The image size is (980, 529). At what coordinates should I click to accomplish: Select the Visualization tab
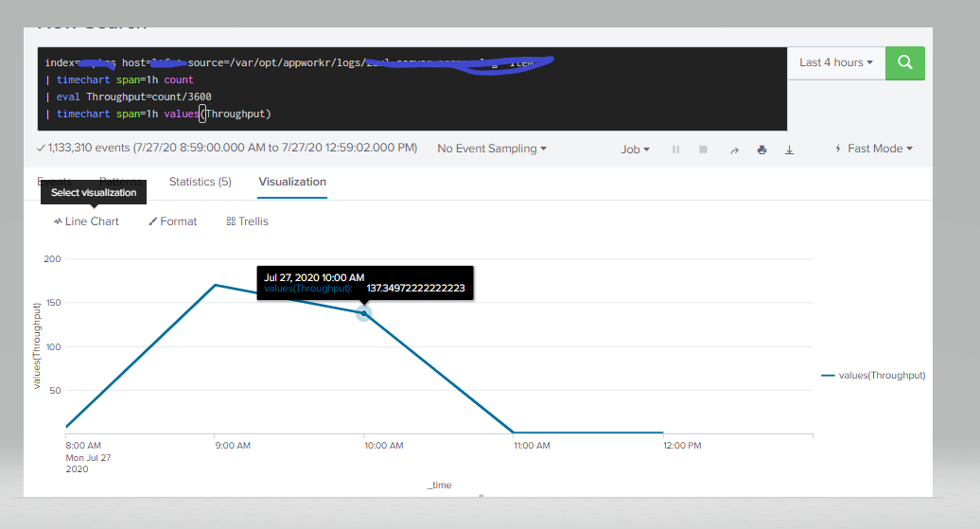(x=292, y=182)
